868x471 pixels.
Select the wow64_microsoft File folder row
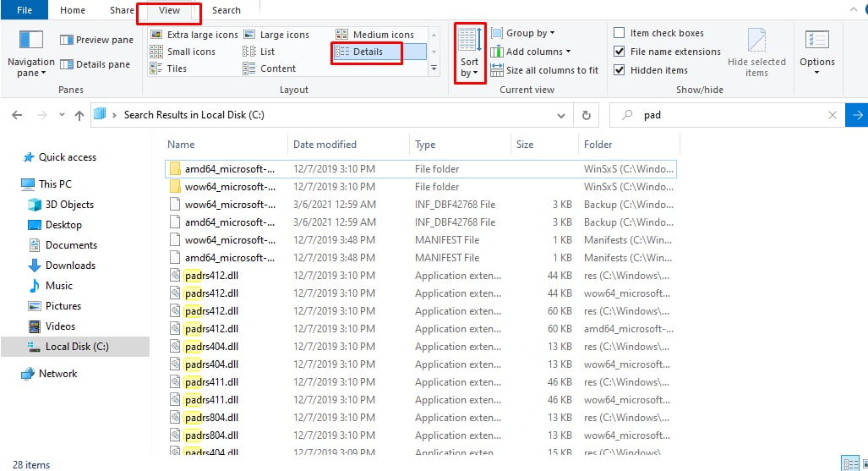pos(421,187)
